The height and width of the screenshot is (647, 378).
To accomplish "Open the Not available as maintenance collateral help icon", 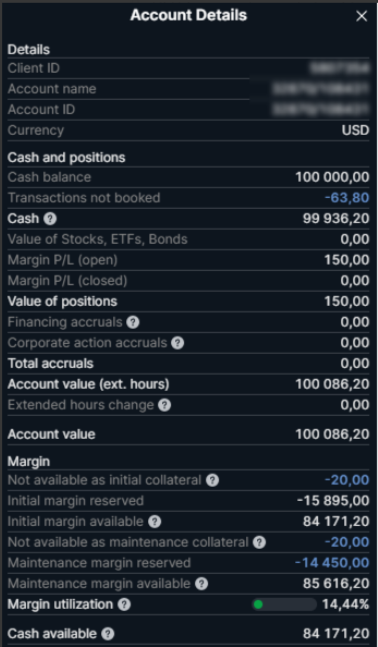I will pyautogui.click(x=259, y=542).
